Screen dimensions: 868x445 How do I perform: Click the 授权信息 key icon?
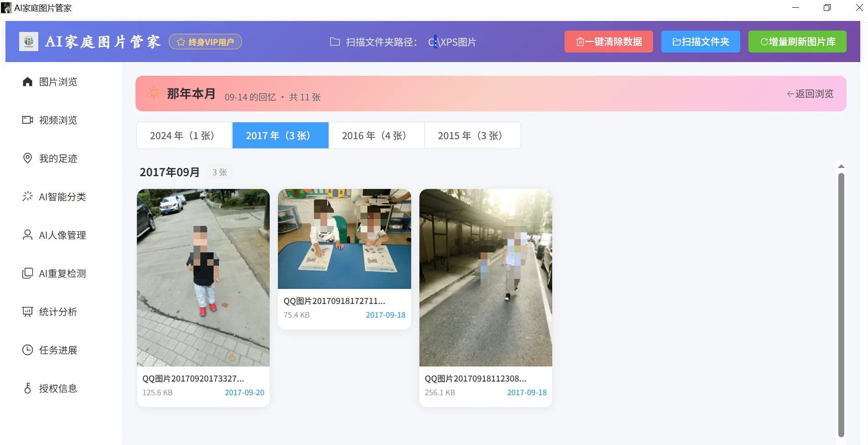[27, 388]
